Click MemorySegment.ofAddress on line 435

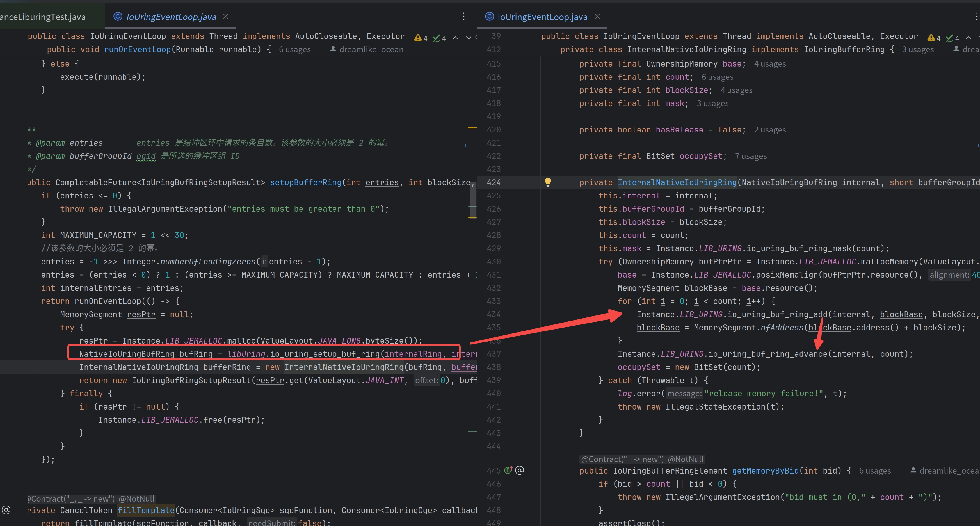(749, 328)
